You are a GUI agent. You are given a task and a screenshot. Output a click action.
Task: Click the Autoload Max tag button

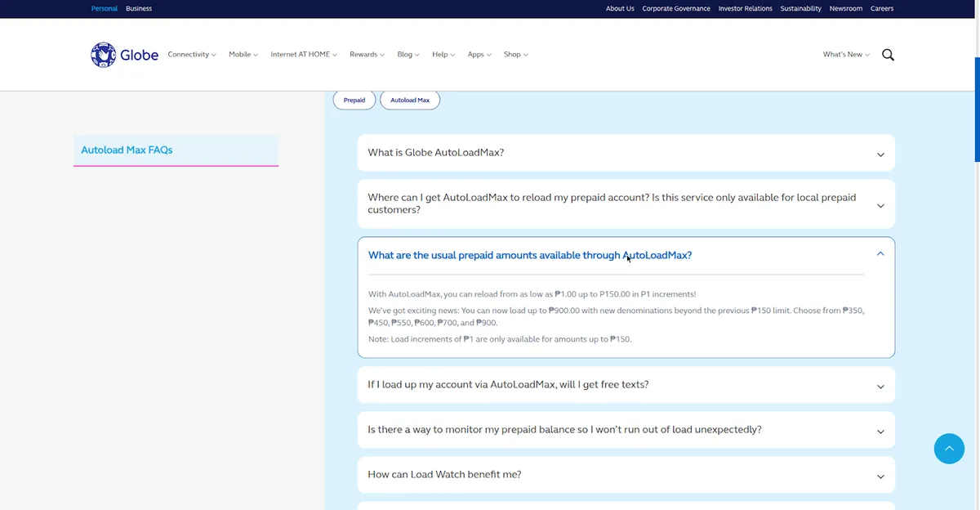coord(410,101)
